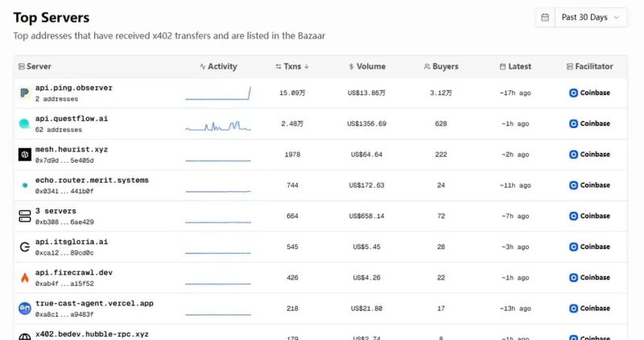644x340 pixels.
Task: Click the mesh.heurist.xyz black logo icon
Action: coord(25,154)
